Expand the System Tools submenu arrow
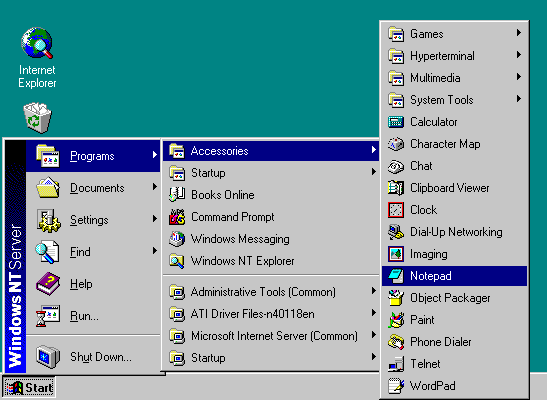Viewport: 547px width, 400px height. click(519, 99)
